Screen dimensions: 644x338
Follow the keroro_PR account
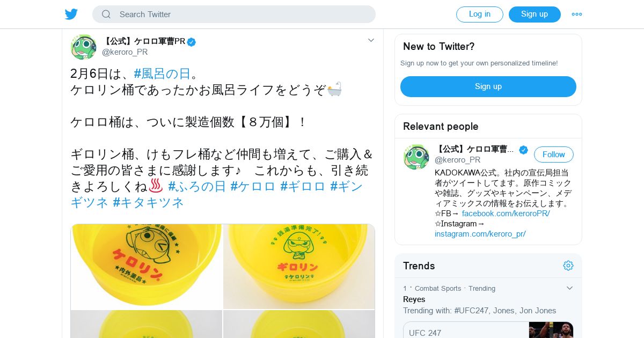point(554,155)
